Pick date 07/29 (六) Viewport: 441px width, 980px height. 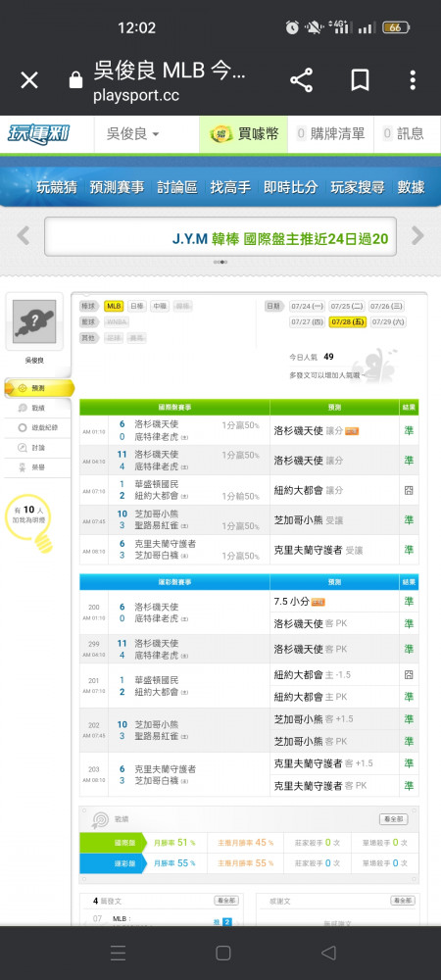pos(388,321)
